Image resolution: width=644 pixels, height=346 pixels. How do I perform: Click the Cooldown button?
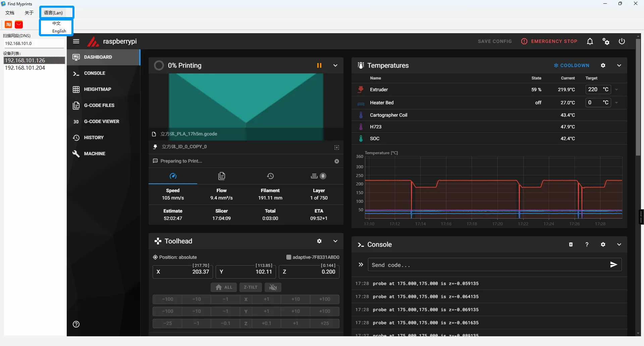click(x=571, y=65)
